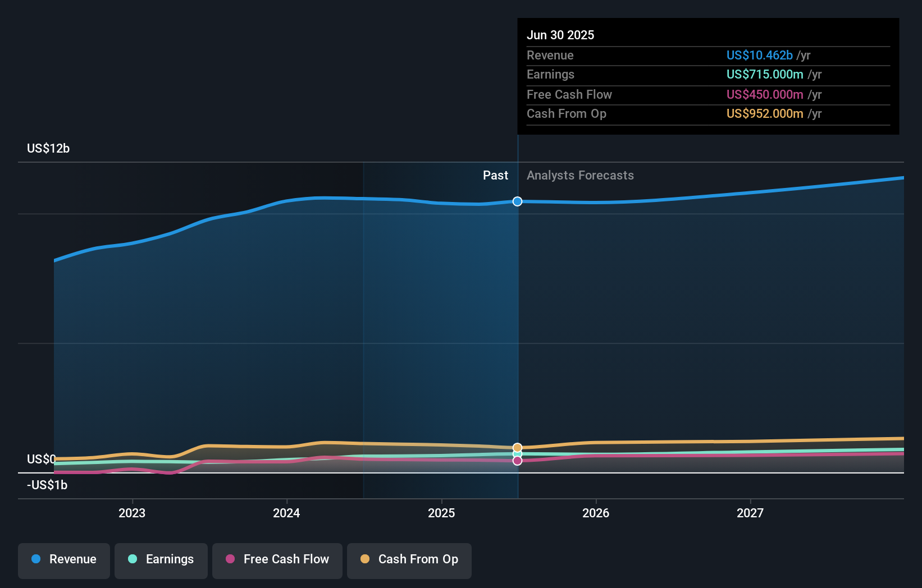Click the US$952.000m cash from op value

pyautogui.click(x=765, y=113)
